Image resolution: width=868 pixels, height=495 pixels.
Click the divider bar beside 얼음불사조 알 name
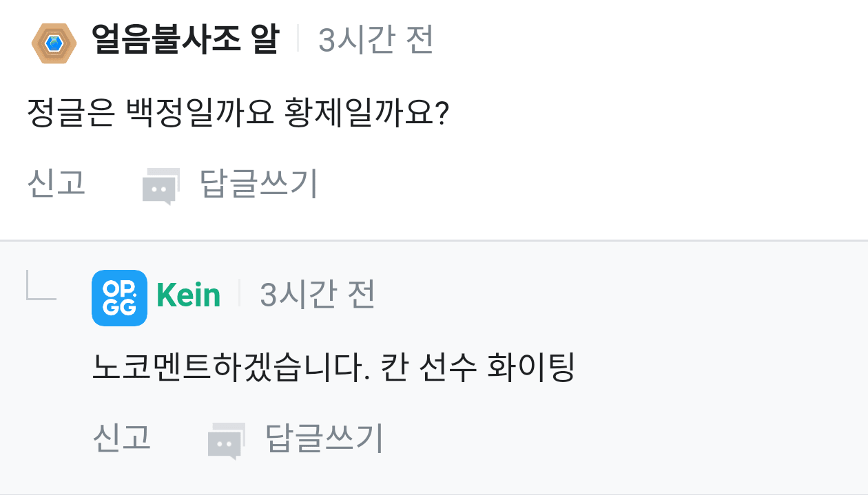click(298, 39)
